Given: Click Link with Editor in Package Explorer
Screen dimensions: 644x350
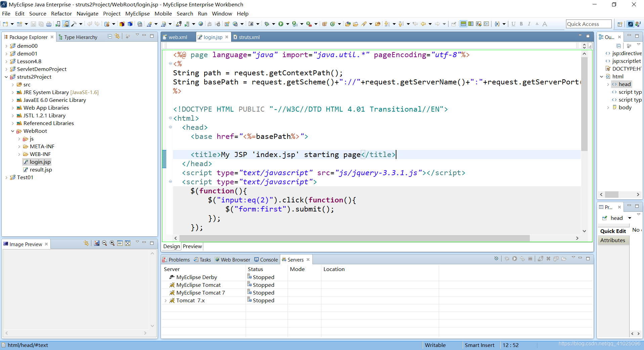Looking at the screenshot, I should coord(117,36).
